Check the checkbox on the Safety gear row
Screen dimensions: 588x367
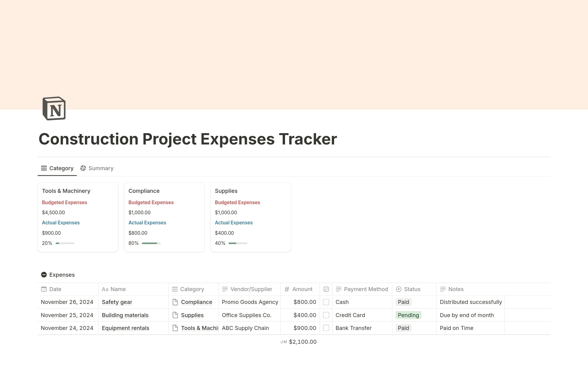[326, 302]
